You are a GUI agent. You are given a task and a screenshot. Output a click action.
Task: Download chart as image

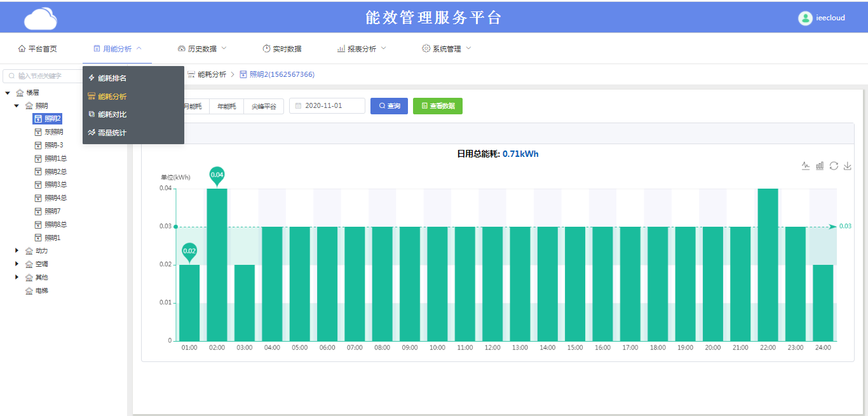(847, 166)
